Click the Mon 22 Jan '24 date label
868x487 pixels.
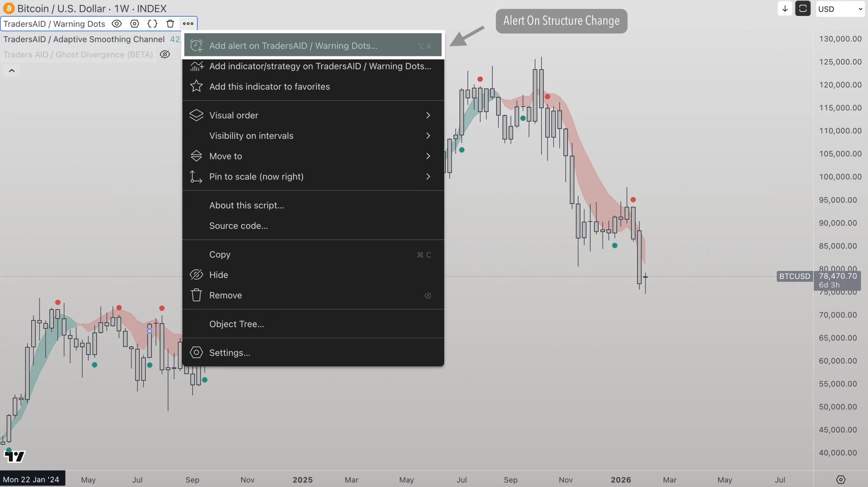tap(31, 480)
